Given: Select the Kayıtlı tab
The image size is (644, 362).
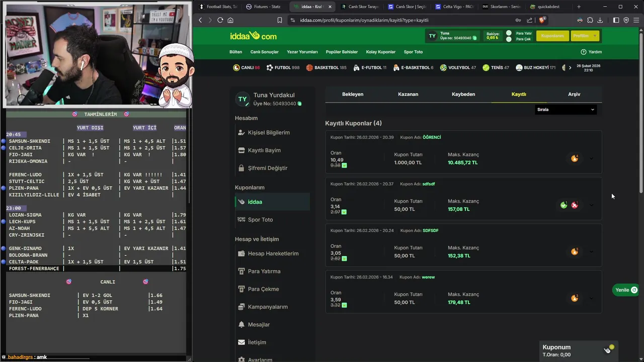Looking at the screenshot, I should coord(519,94).
